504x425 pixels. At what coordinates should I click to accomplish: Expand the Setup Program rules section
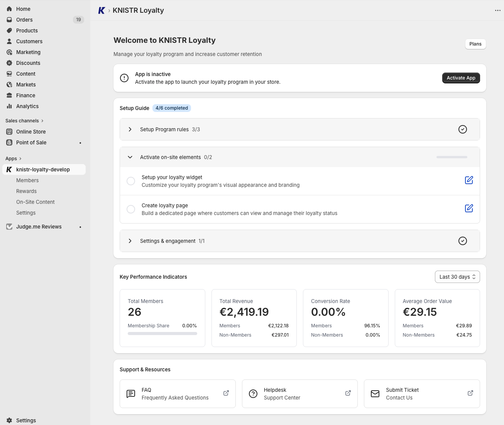(130, 129)
